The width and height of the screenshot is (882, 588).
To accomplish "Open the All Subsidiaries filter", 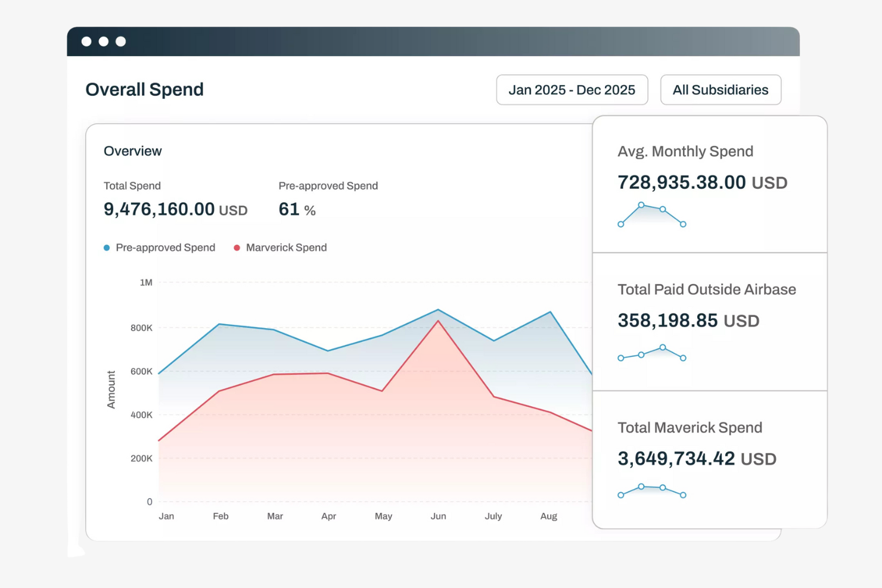I will [x=720, y=89].
